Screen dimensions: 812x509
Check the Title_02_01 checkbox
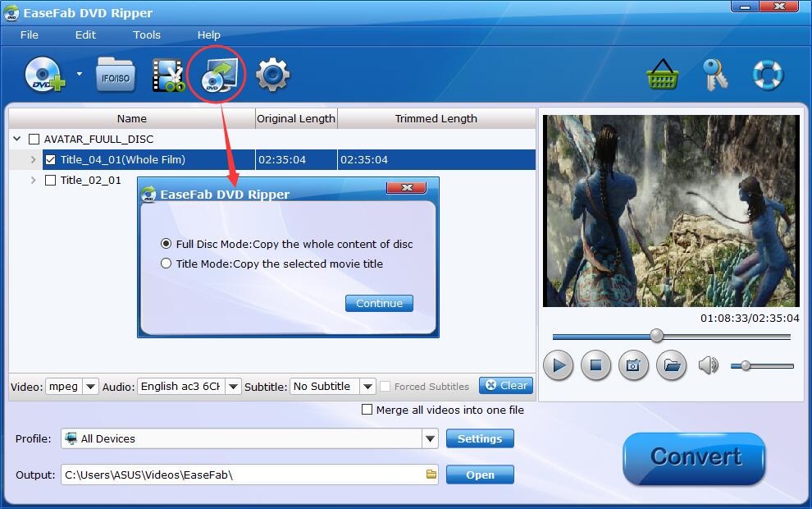point(50,181)
